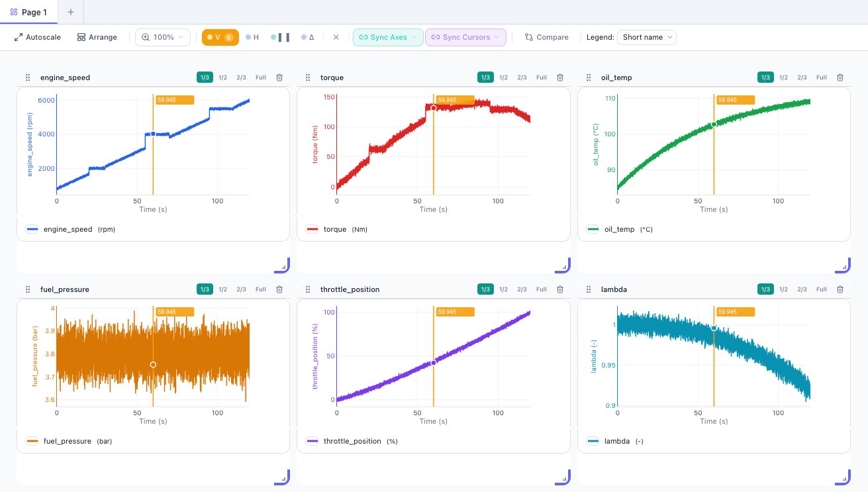Grab the lambda chart drag handle
The width and height of the screenshot is (868, 492).
588,289
